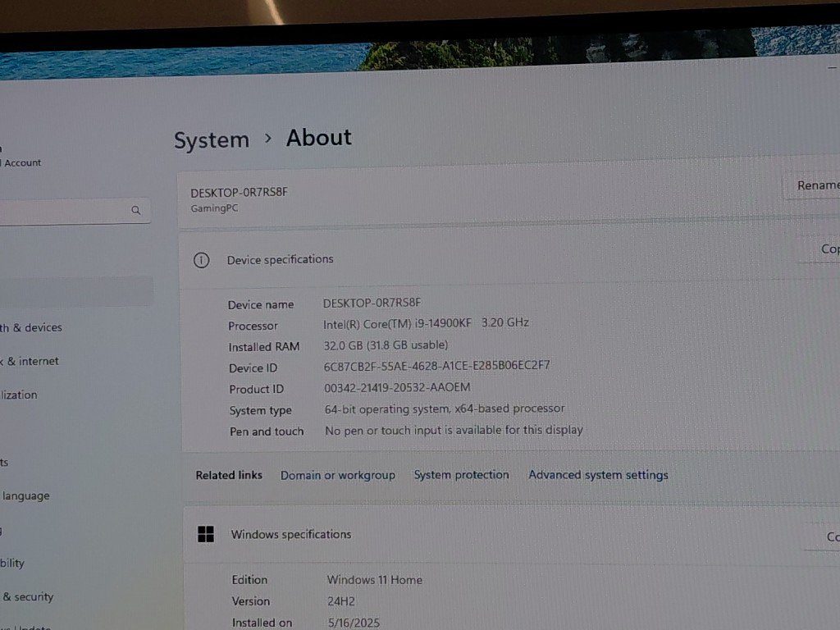Open Advanced system settings
This screenshot has height=630, width=840.
point(598,475)
